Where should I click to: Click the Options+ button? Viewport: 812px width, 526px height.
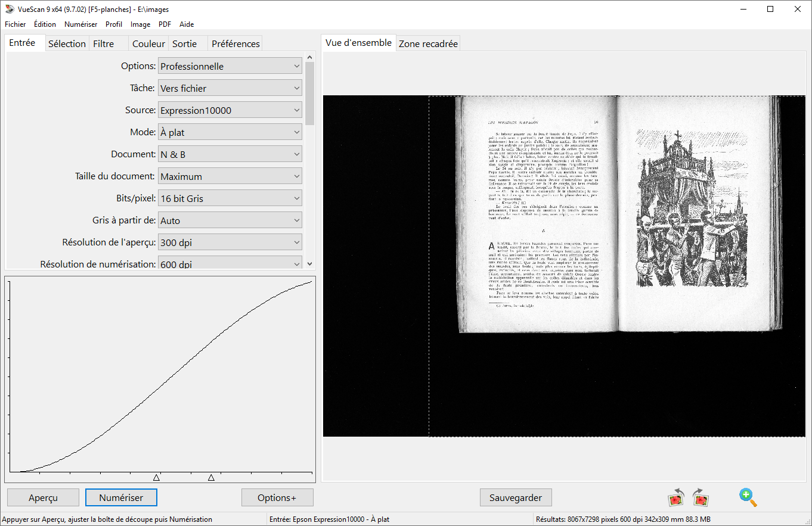277,497
